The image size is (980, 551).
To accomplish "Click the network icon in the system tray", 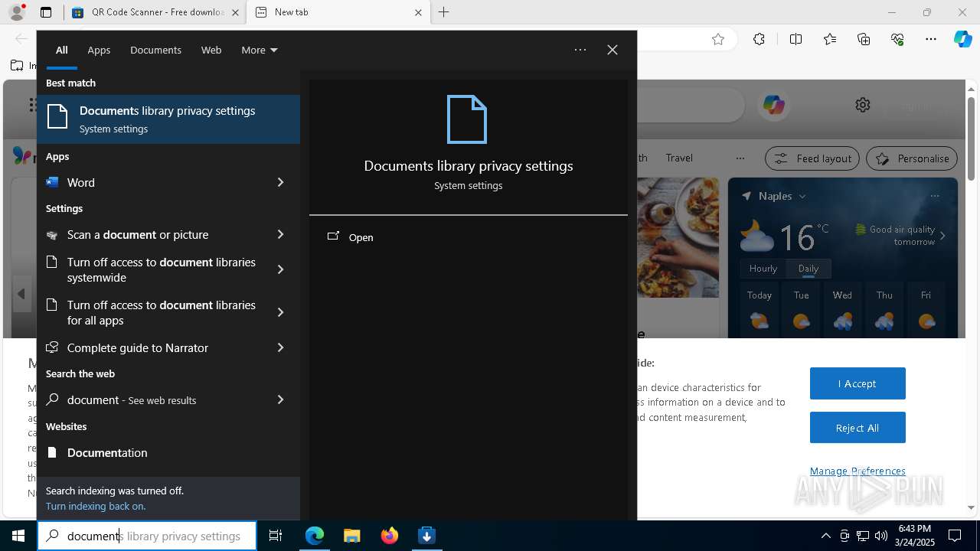I will pyautogui.click(x=863, y=536).
